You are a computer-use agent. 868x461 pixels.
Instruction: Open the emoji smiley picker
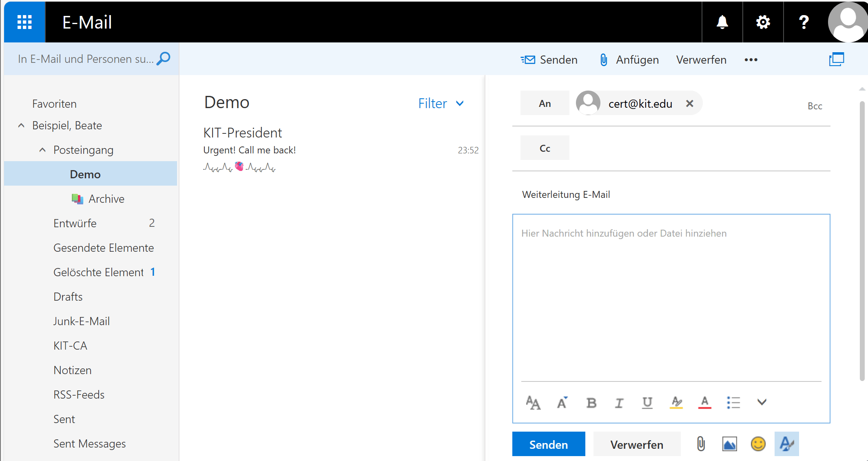pyautogui.click(x=758, y=444)
